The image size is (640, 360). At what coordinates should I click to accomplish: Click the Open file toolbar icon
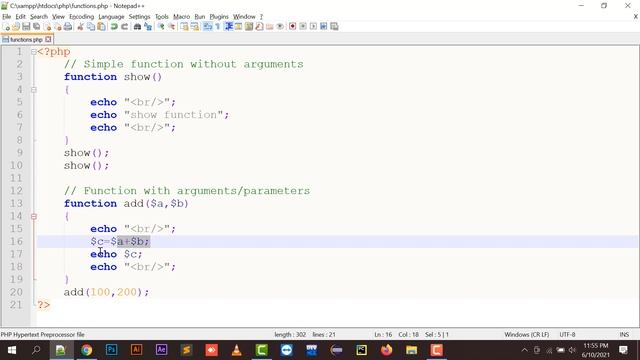tap(16, 27)
